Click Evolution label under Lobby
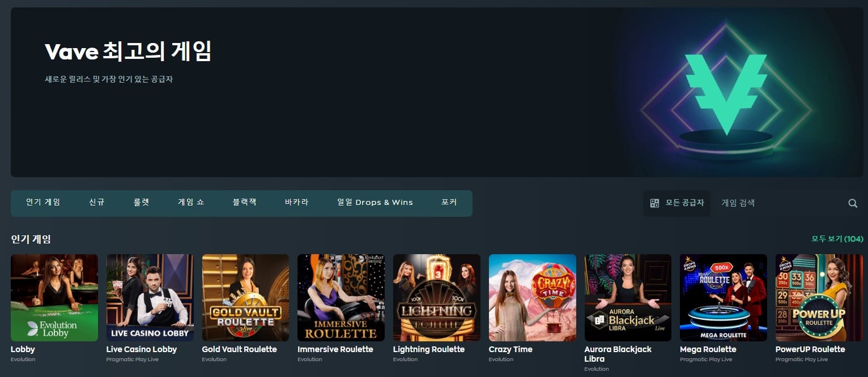This screenshot has height=377, width=868. click(x=23, y=359)
